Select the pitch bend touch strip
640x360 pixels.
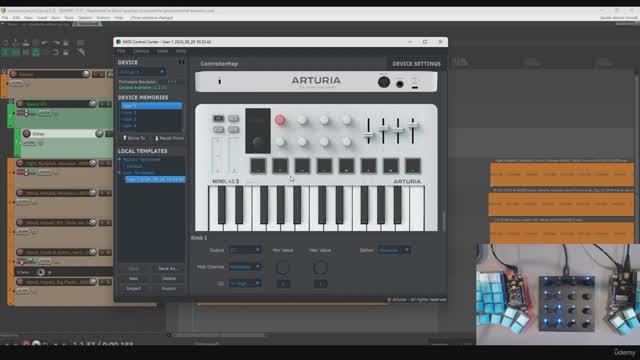click(218, 155)
